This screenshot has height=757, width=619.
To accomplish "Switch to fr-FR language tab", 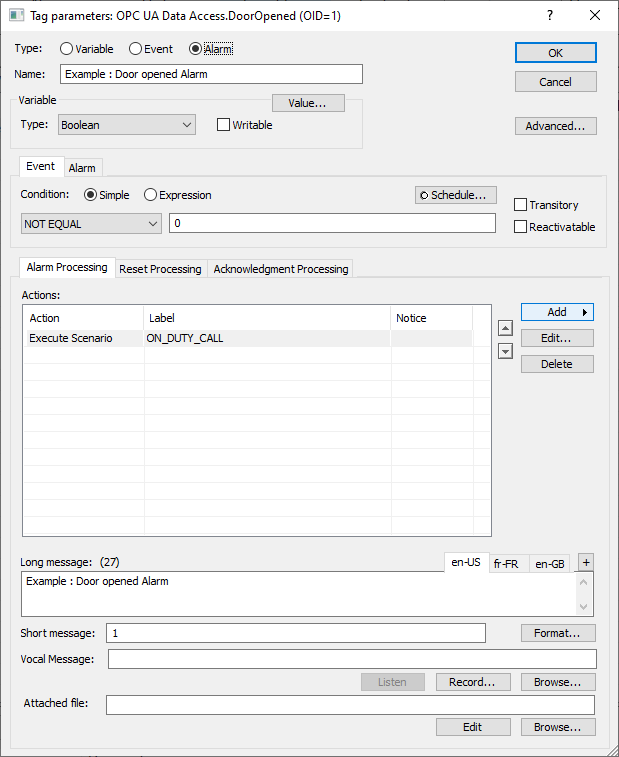I will point(506,564).
